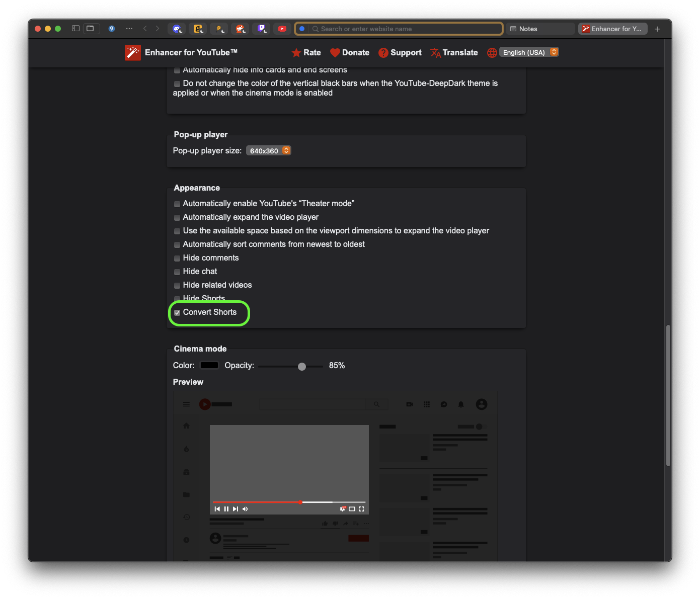Viewport: 700px width, 599px height.
Task: Open the Cinema mode color swatch
Action: (209, 366)
